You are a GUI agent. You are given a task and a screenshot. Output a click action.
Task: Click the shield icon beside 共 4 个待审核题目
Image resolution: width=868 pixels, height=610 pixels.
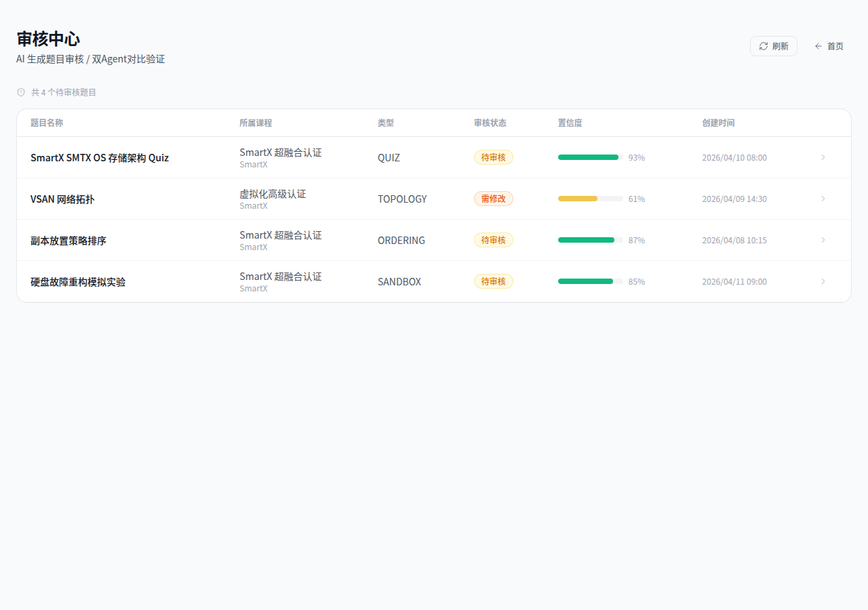[21, 92]
